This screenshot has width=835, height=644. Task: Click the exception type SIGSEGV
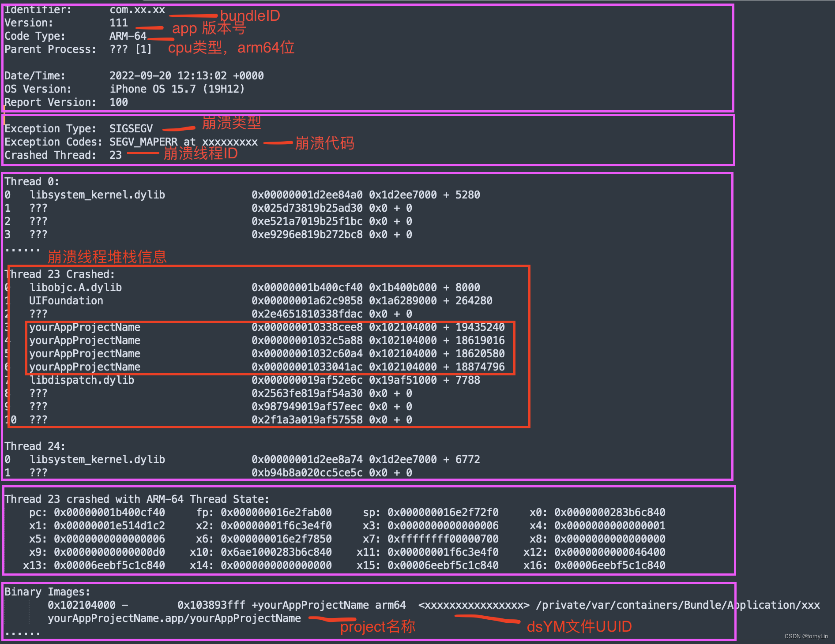tap(131, 129)
